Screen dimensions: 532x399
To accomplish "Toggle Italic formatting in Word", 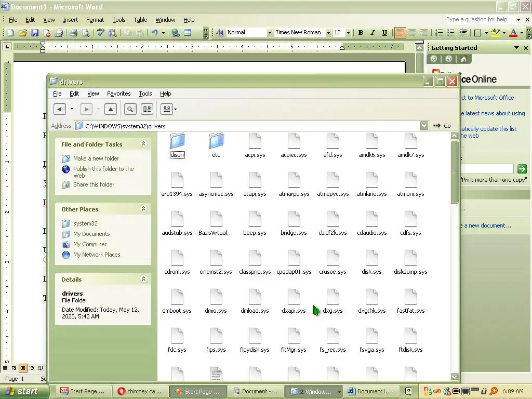I will (373, 33).
